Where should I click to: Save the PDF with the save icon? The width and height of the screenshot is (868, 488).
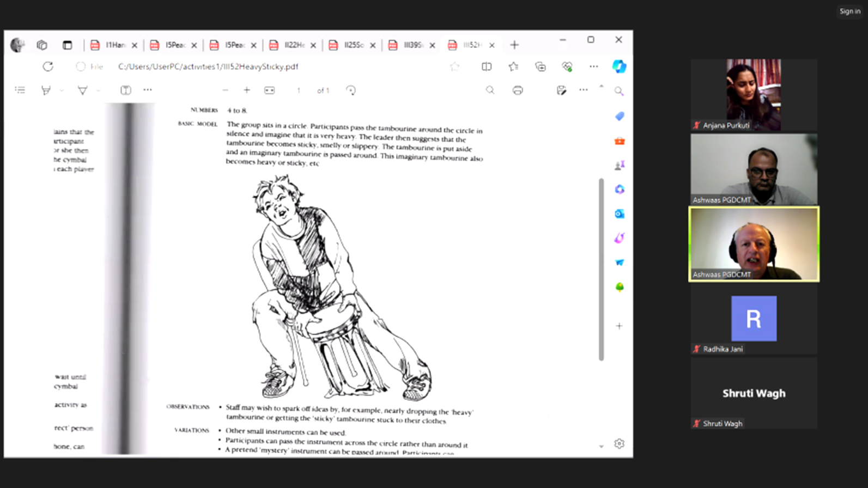tap(561, 90)
